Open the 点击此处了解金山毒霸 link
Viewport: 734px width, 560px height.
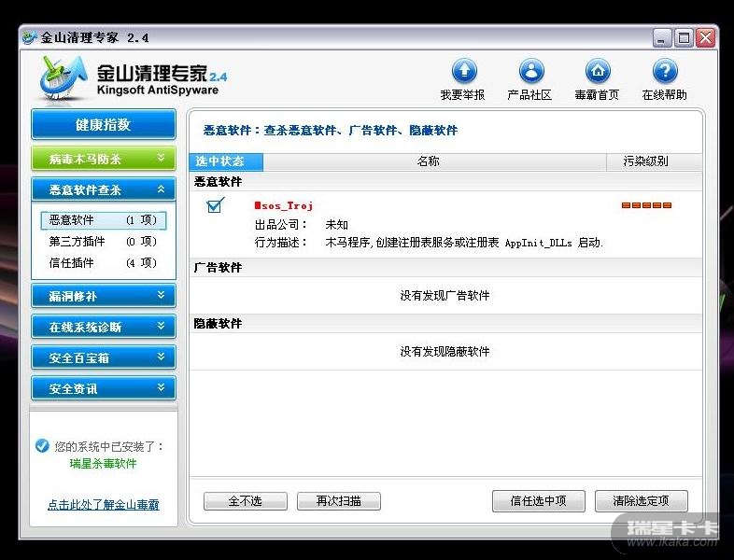coord(104,505)
